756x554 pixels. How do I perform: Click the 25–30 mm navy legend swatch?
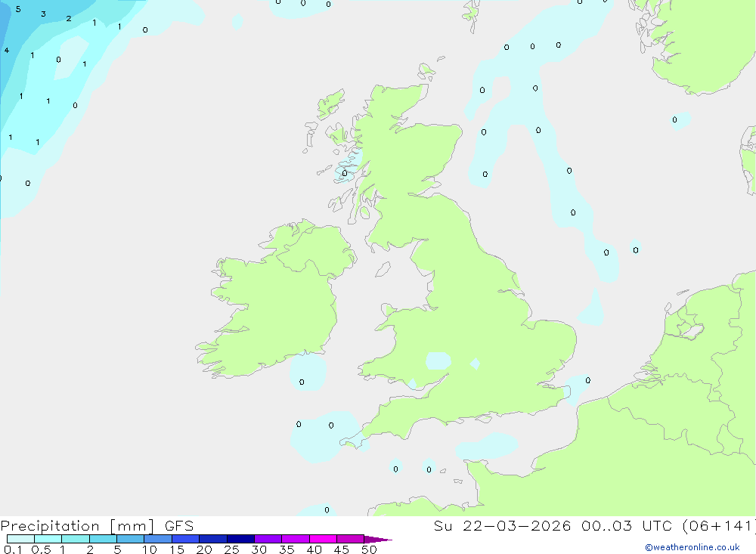240,539
